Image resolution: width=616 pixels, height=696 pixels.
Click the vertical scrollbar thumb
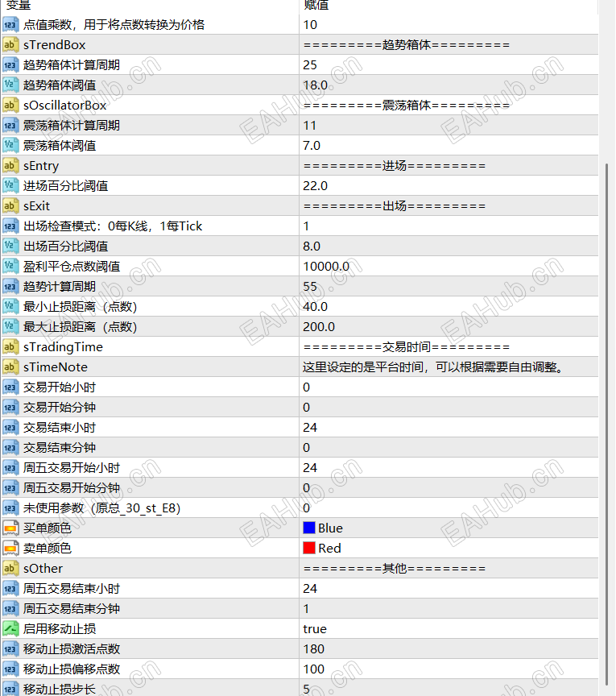tap(606, 425)
